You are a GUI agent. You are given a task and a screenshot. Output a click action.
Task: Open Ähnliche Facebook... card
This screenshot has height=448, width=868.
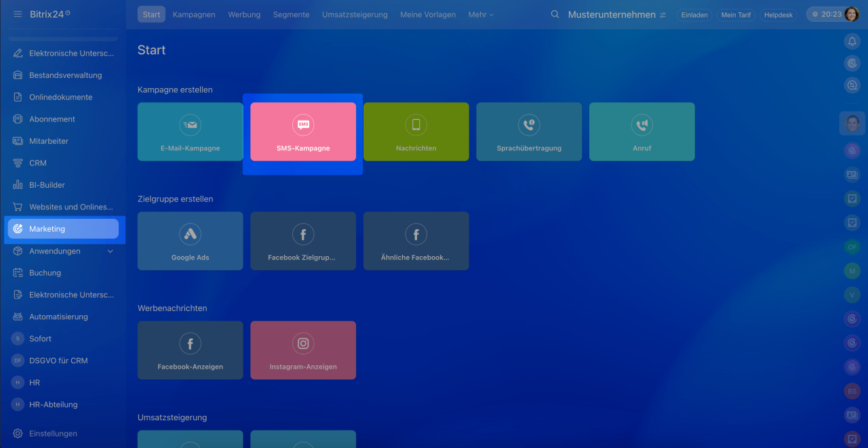(416, 241)
